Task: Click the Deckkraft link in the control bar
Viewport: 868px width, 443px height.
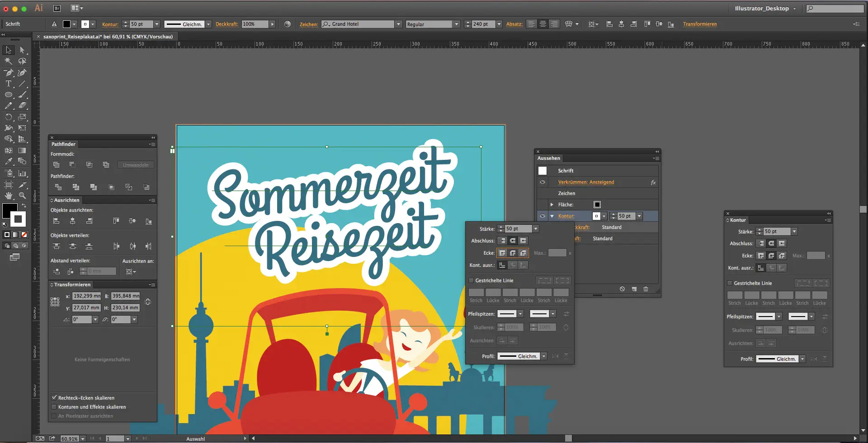Action: (226, 24)
